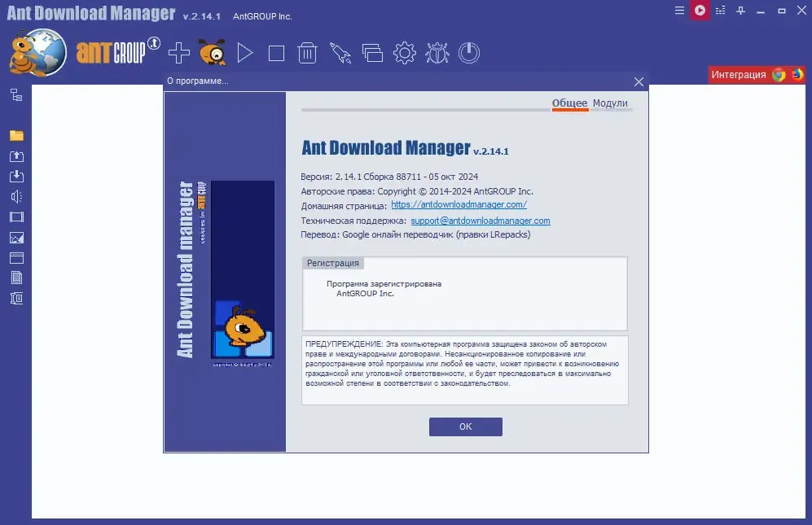812x525 pixels.
Task: Select the programs window sidebar icon
Action: [x=16, y=258]
